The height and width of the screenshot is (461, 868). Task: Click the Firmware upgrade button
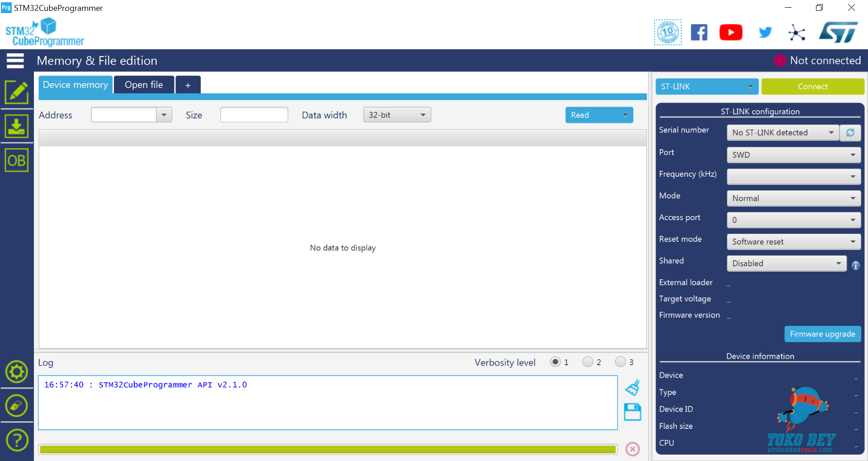click(822, 334)
